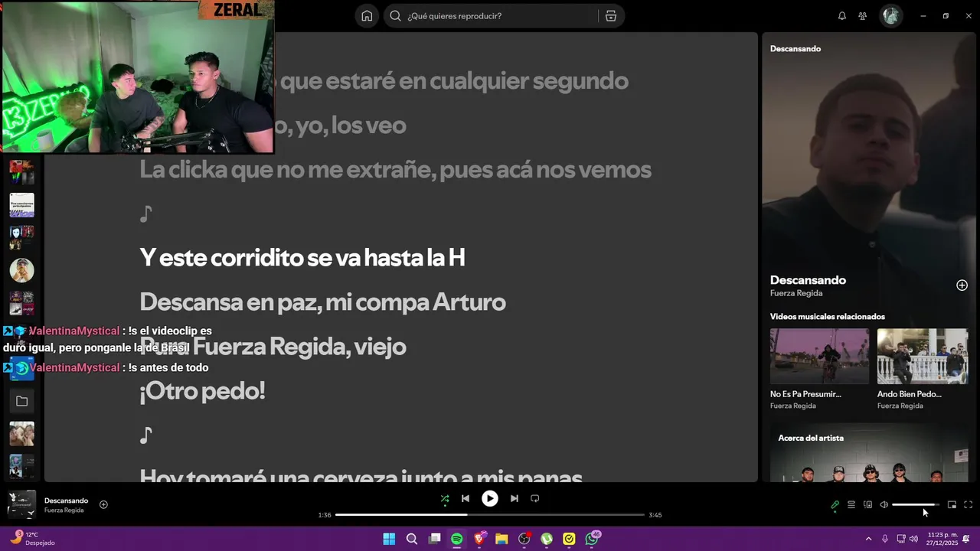The width and height of the screenshot is (980, 551).
Task: Jump to lyric La clicka que no me extrañe
Action: (395, 169)
